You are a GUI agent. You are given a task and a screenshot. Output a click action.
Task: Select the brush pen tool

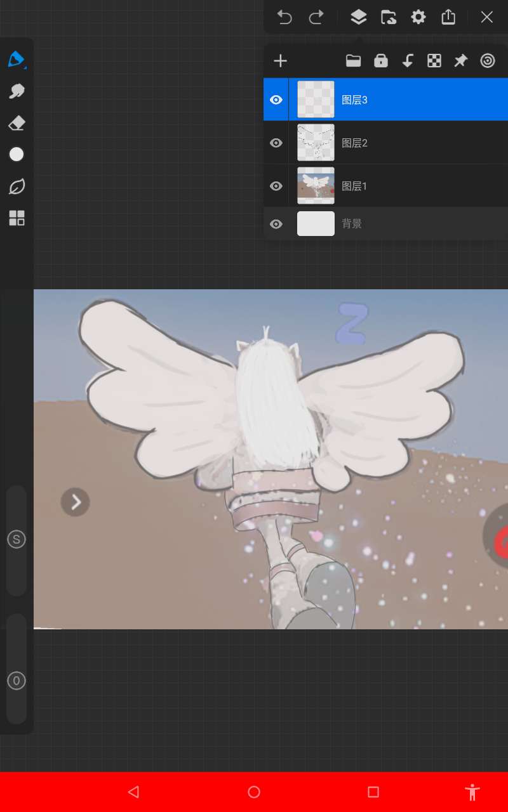click(17, 60)
